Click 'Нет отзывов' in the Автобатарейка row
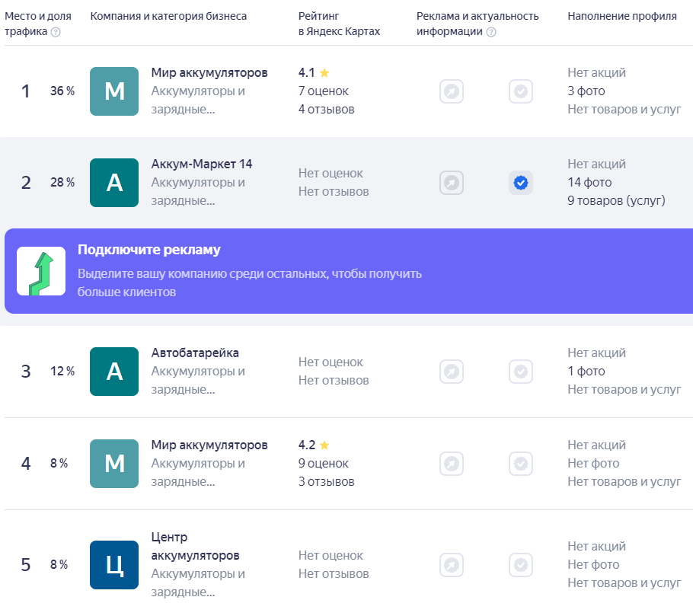 [334, 381]
